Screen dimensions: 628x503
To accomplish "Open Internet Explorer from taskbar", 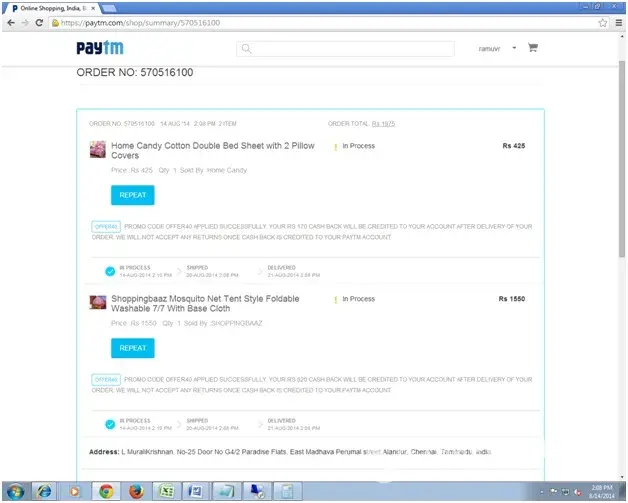I will coord(44,491).
